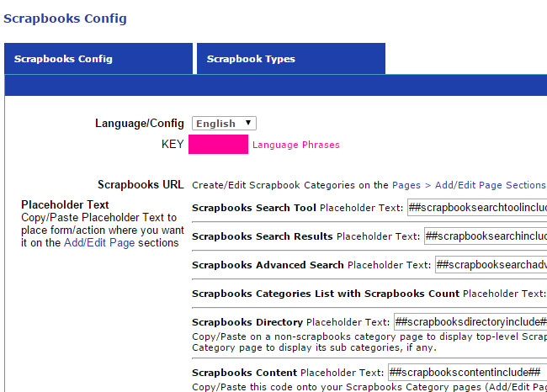The height and width of the screenshot is (392, 547).
Task: Open the Language Phrases link
Action: (x=296, y=145)
